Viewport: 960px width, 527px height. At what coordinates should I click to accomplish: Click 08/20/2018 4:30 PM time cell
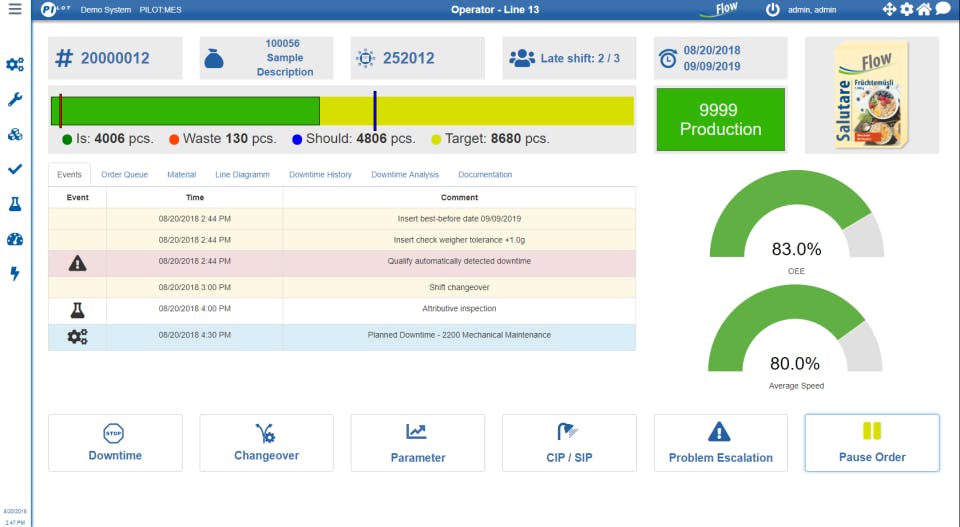tap(195, 335)
